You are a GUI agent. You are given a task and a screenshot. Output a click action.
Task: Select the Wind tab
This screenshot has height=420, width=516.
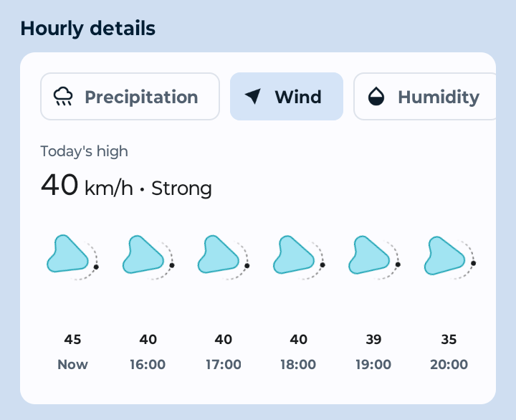(287, 97)
